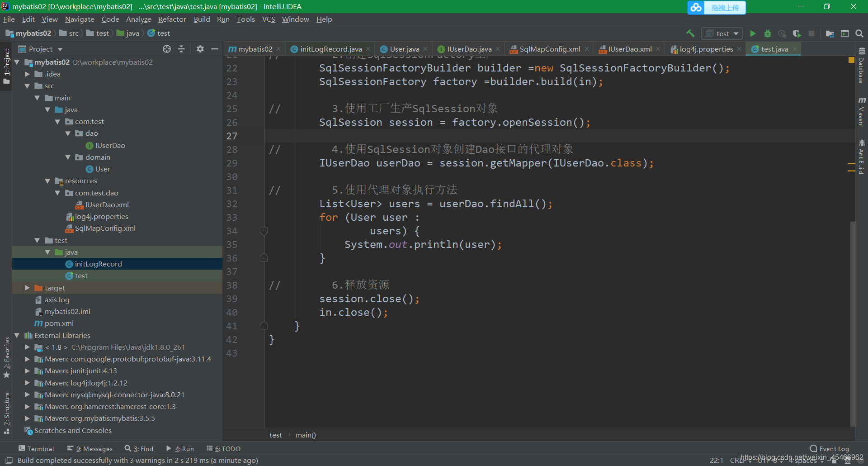Switch to the User.java editor tab
This screenshot has width=868, height=466.
[404, 49]
